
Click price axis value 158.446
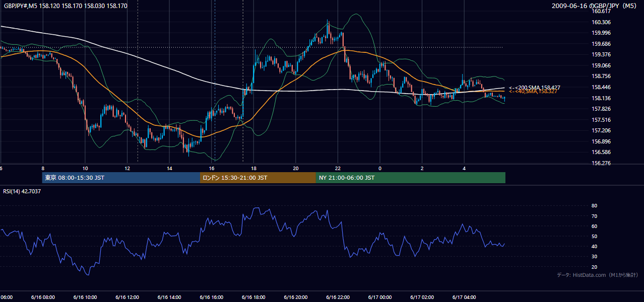602,87
